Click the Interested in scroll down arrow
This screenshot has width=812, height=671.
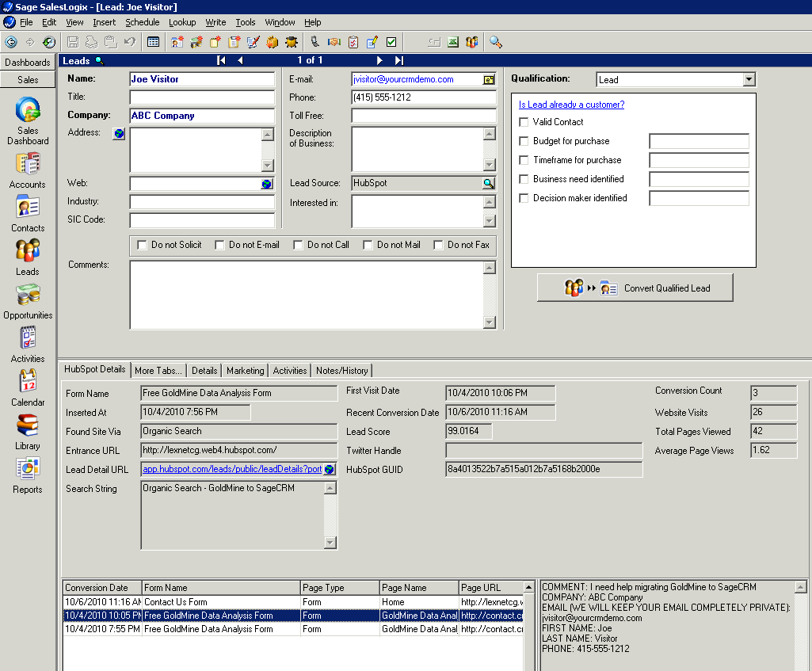(x=490, y=221)
